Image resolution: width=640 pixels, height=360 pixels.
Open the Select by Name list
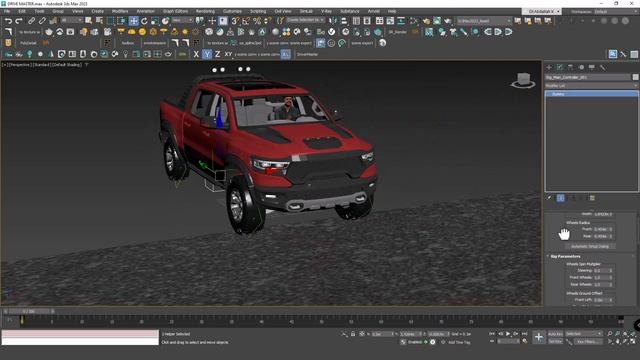(x=99, y=21)
